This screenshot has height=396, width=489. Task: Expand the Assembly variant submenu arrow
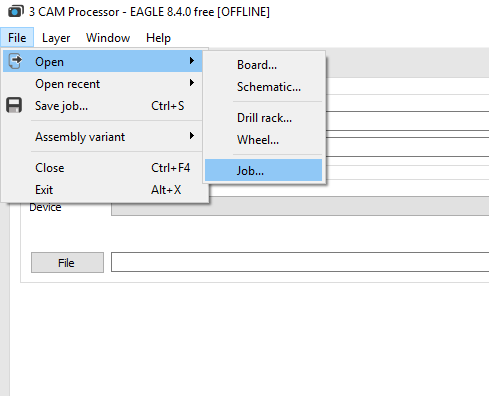pos(192,136)
